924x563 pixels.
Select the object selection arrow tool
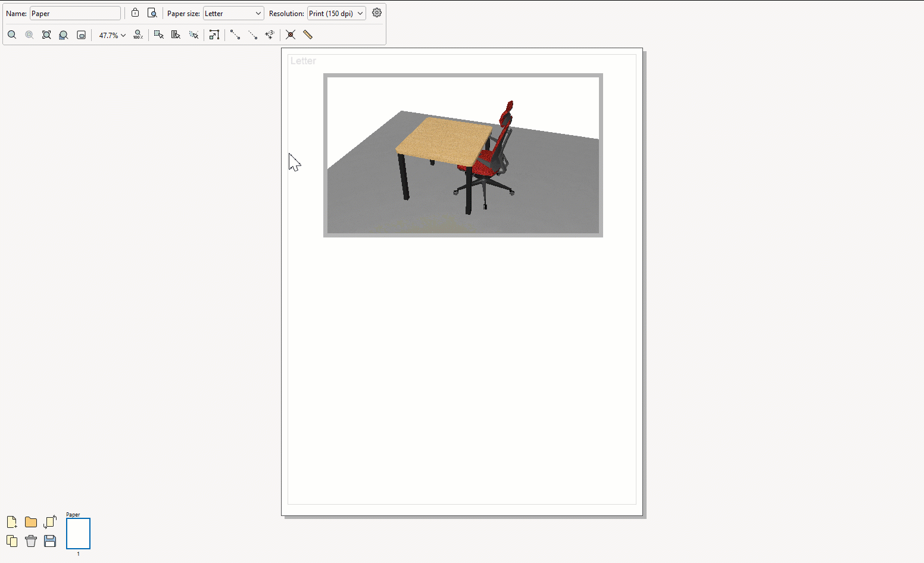pyautogui.click(x=158, y=35)
